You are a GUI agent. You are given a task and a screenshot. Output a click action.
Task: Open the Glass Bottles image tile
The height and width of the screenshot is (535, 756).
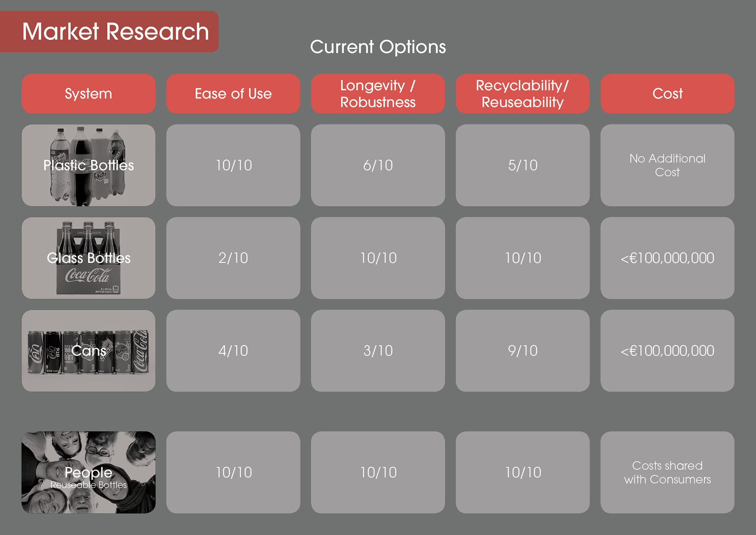89,258
